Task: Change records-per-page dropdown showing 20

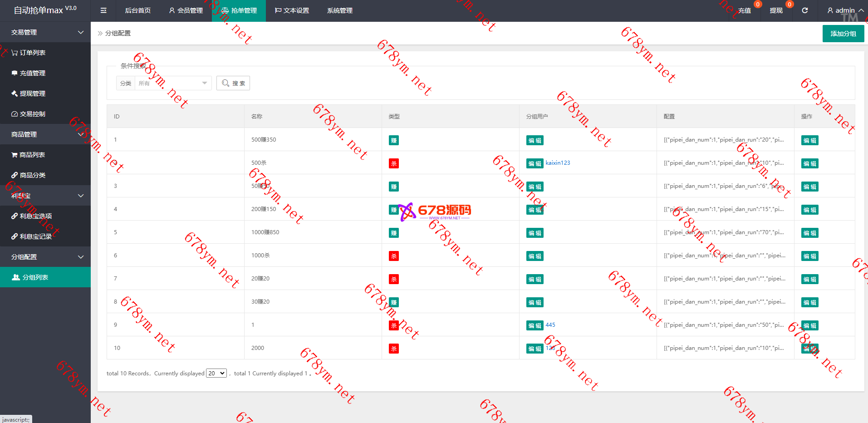Action: [216, 373]
